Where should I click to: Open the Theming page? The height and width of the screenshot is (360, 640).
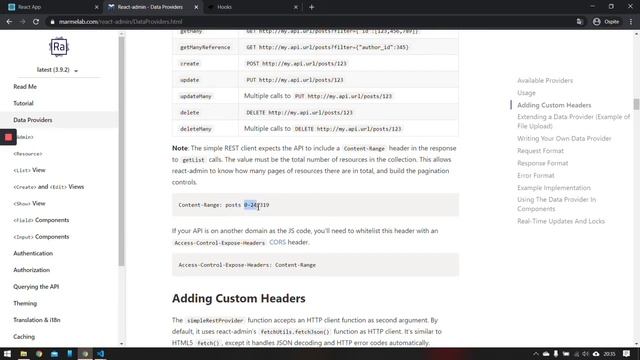[25, 303]
